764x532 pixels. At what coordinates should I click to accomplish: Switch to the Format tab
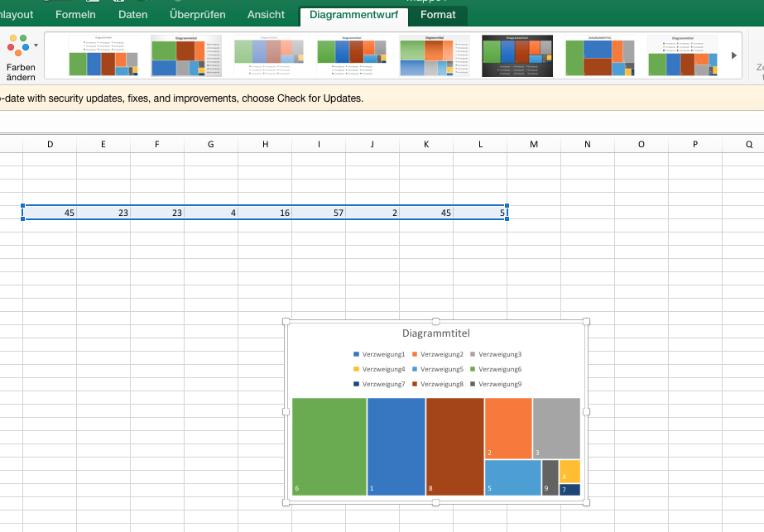click(439, 14)
